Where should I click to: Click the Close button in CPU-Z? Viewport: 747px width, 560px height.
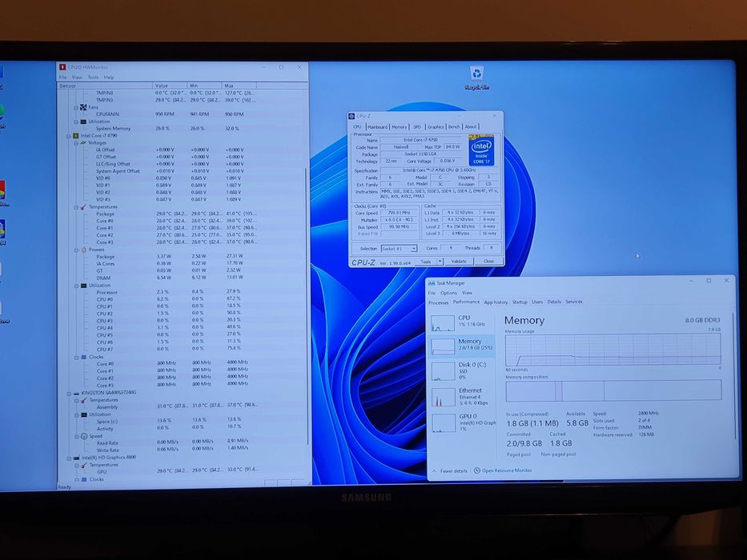[488, 262]
